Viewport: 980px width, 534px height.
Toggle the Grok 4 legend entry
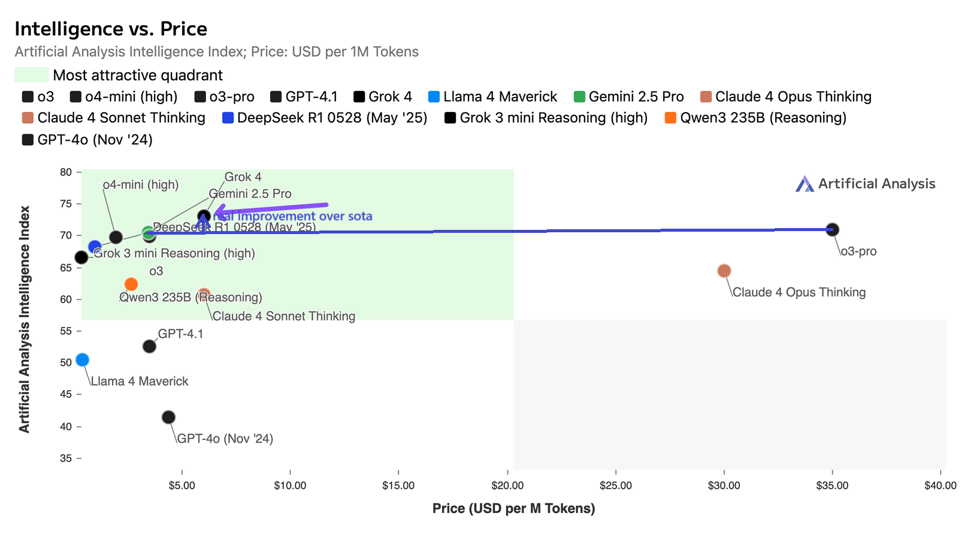pyautogui.click(x=383, y=97)
